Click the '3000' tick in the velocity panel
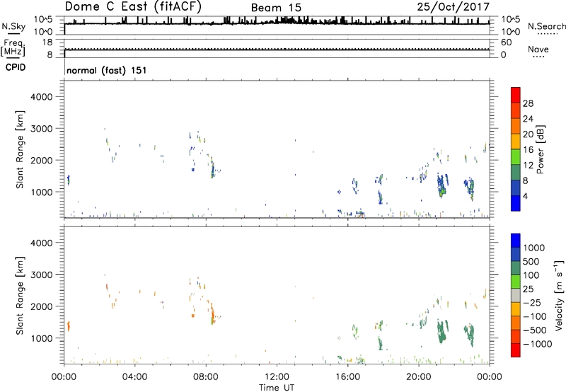This screenshot has width=566, height=392. click(41, 275)
